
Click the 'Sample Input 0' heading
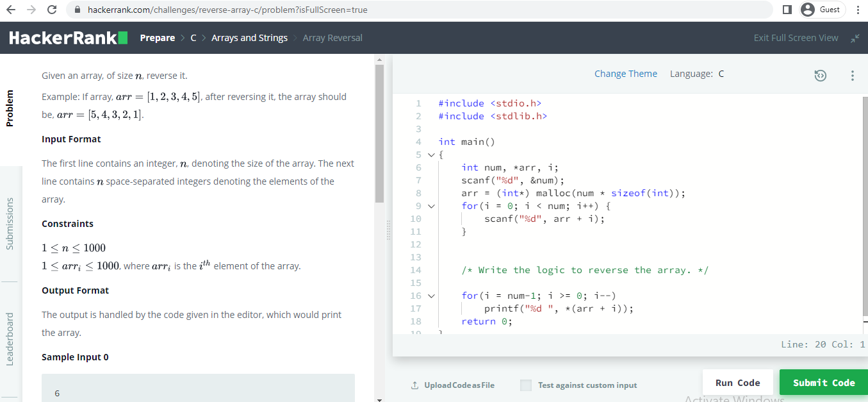[x=75, y=357]
